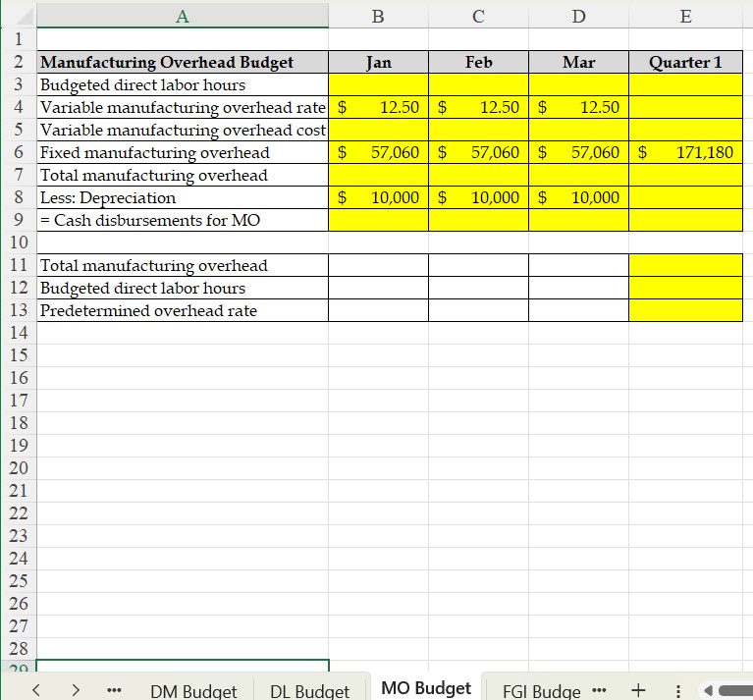Select column D header
The height and width of the screenshot is (700, 753).
[x=578, y=17]
